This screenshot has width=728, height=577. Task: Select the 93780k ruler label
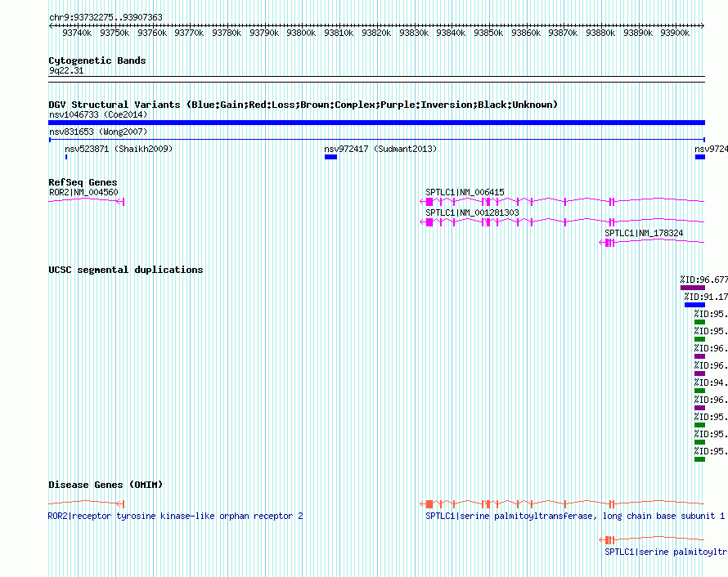pos(227,33)
